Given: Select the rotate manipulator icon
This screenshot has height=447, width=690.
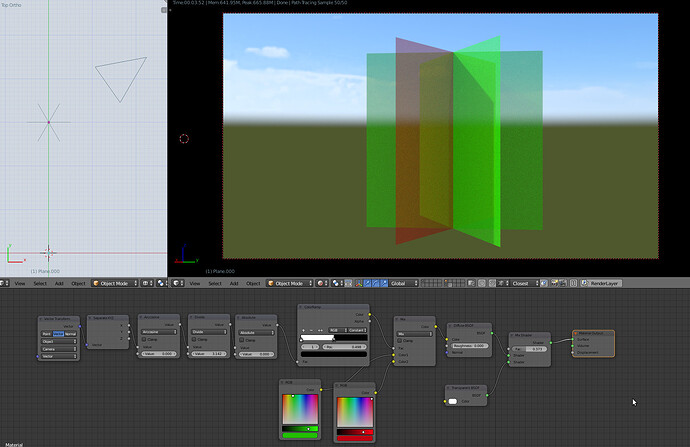Looking at the screenshot, I should point(375,283).
